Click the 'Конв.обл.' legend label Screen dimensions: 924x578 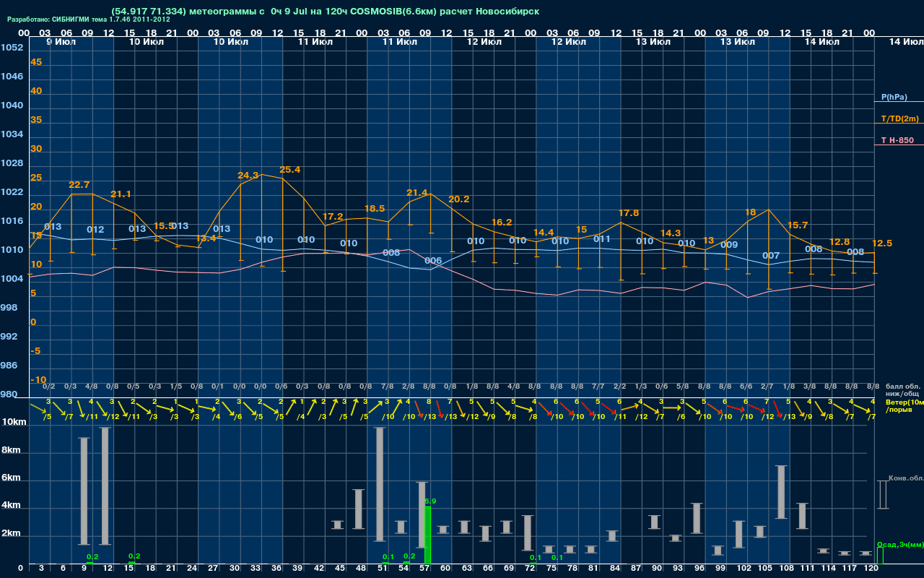tap(905, 478)
